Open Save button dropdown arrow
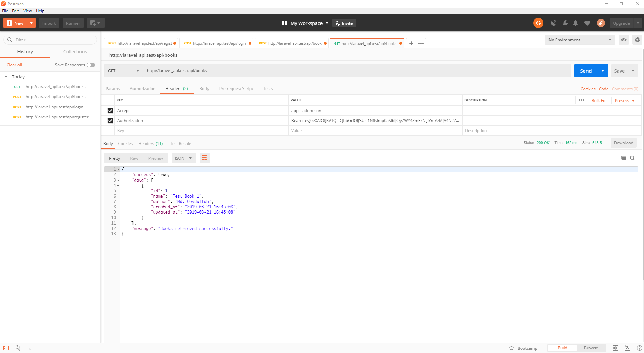This screenshot has height=353, width=644. tap(633, 71)
